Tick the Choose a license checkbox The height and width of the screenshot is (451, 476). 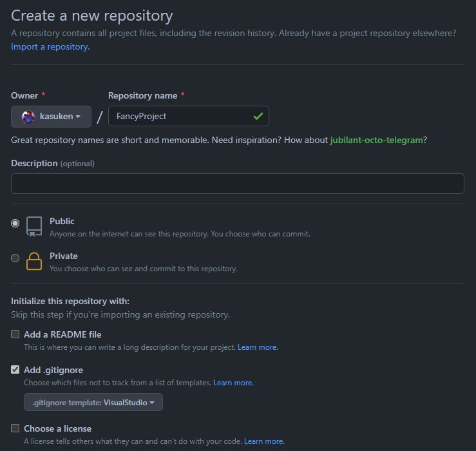(15, 428)
